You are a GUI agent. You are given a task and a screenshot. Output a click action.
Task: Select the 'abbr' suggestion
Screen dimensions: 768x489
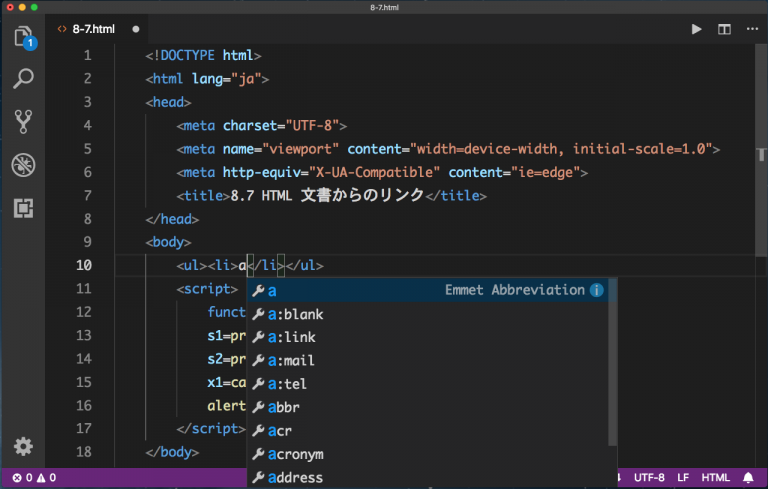click(428, 407)
